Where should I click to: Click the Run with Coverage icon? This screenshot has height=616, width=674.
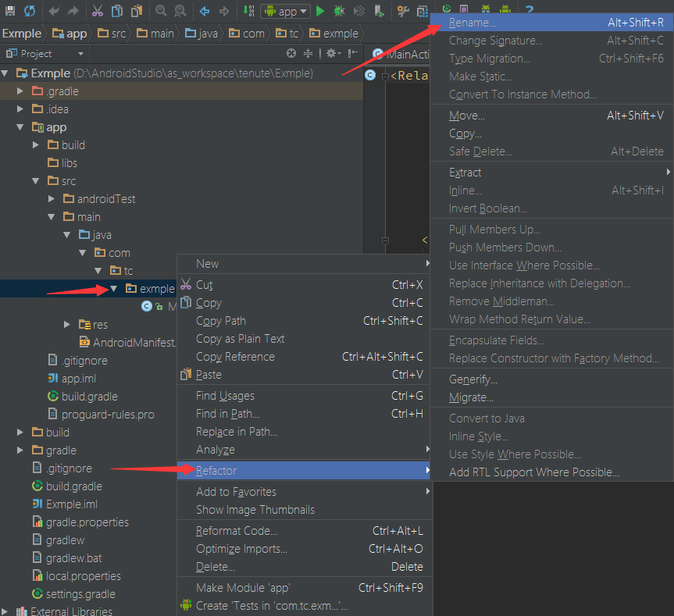(x=359, y=11)
